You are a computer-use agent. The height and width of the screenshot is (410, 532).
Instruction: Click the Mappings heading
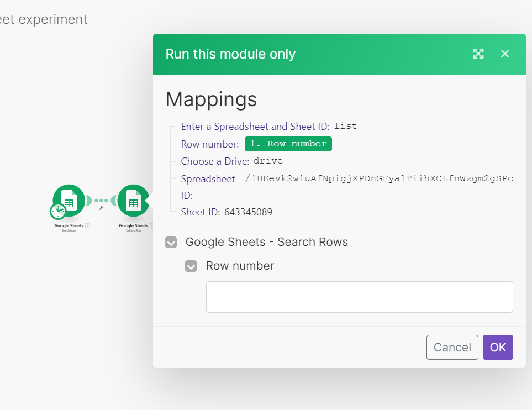point(211,99)
